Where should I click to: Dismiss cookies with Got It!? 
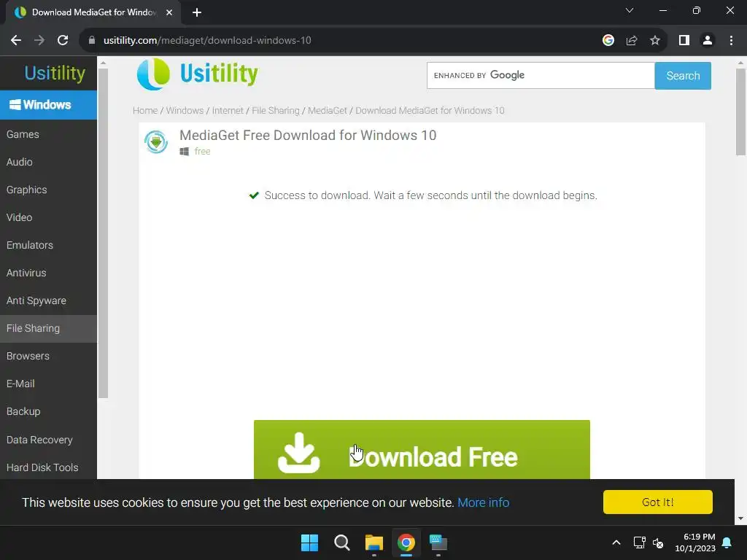[x=657, y=502]
